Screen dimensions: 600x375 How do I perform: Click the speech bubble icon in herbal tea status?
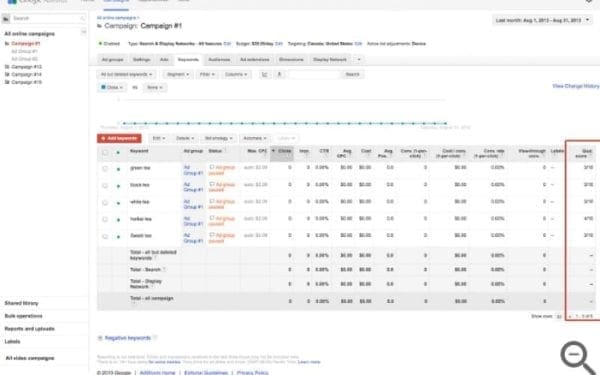point(212,218)
